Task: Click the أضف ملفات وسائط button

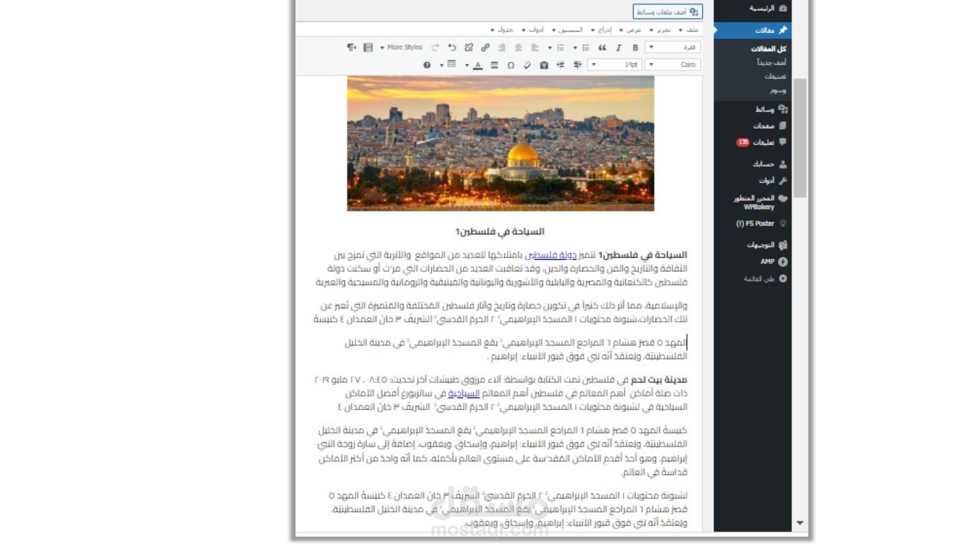Action: tap(667, 11)
